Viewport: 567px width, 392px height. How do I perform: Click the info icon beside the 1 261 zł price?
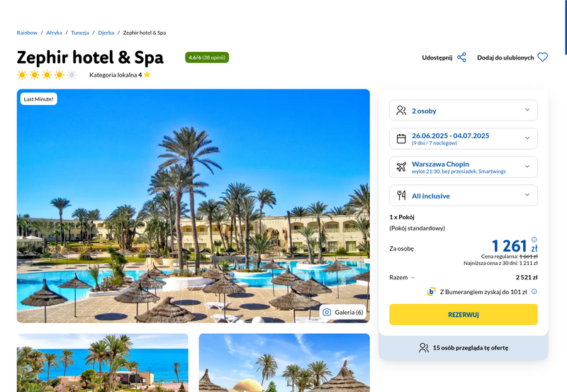534,240
